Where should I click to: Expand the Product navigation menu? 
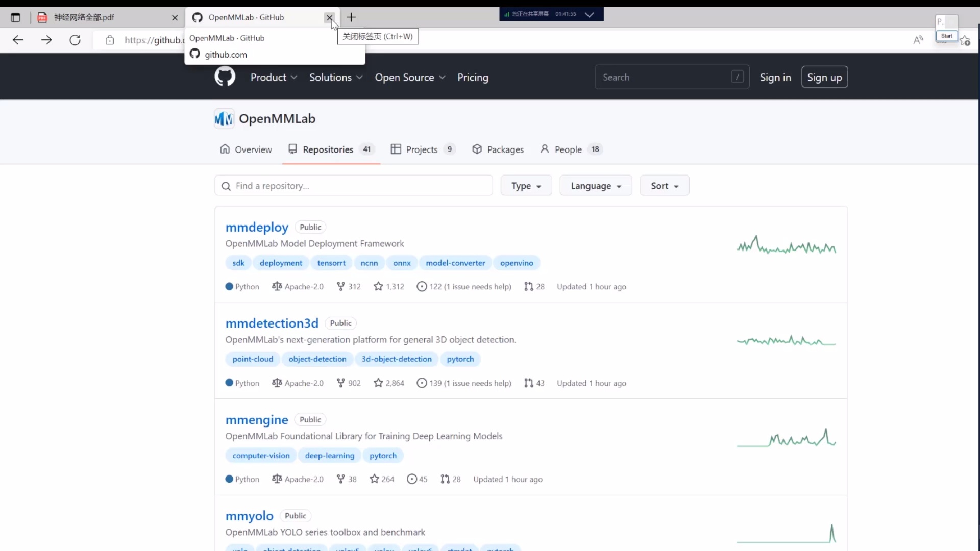[274, 77]
